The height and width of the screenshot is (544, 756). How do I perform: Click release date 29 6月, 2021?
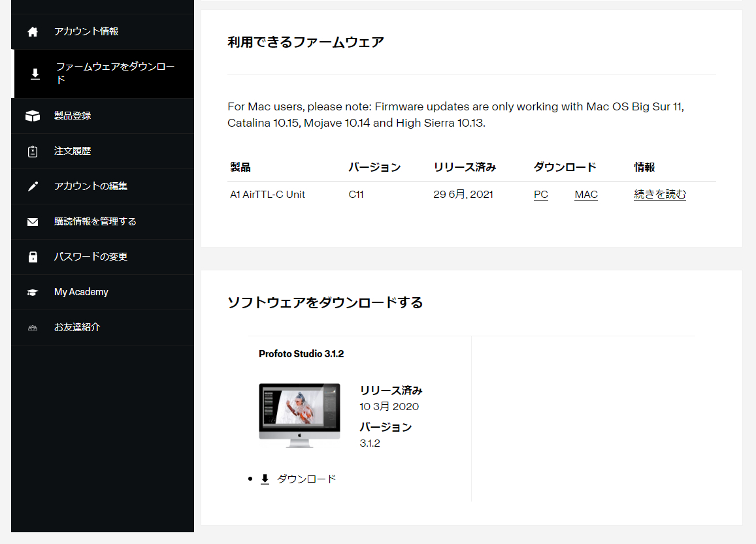tap(463, 195)
